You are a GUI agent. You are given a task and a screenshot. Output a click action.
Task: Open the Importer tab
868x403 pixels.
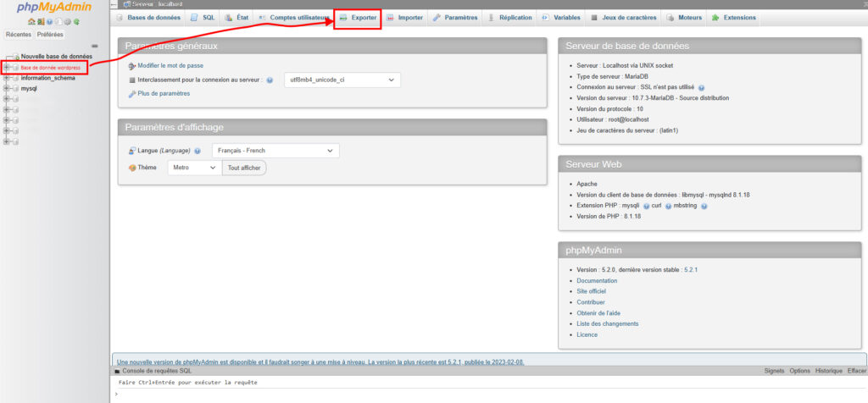[404, 18]
